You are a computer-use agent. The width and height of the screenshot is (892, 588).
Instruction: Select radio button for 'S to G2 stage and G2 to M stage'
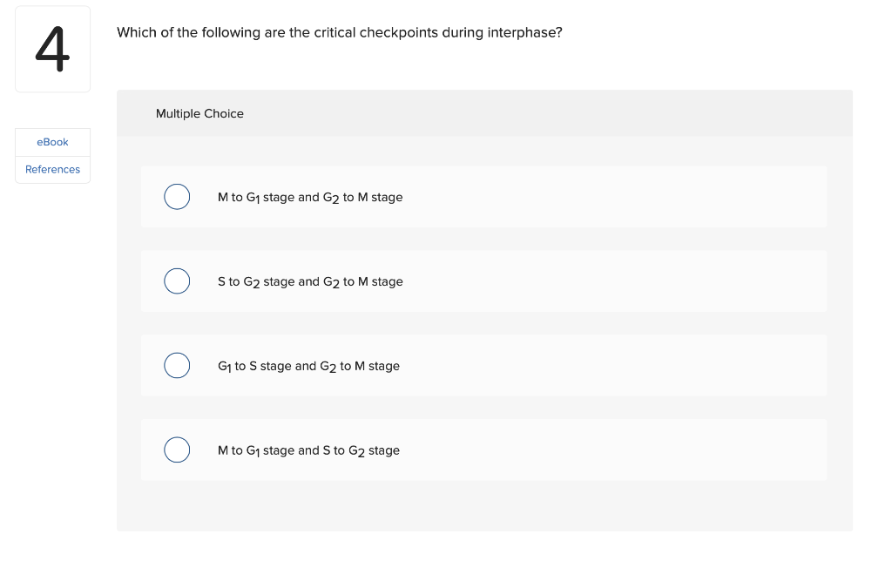(177, 280)
